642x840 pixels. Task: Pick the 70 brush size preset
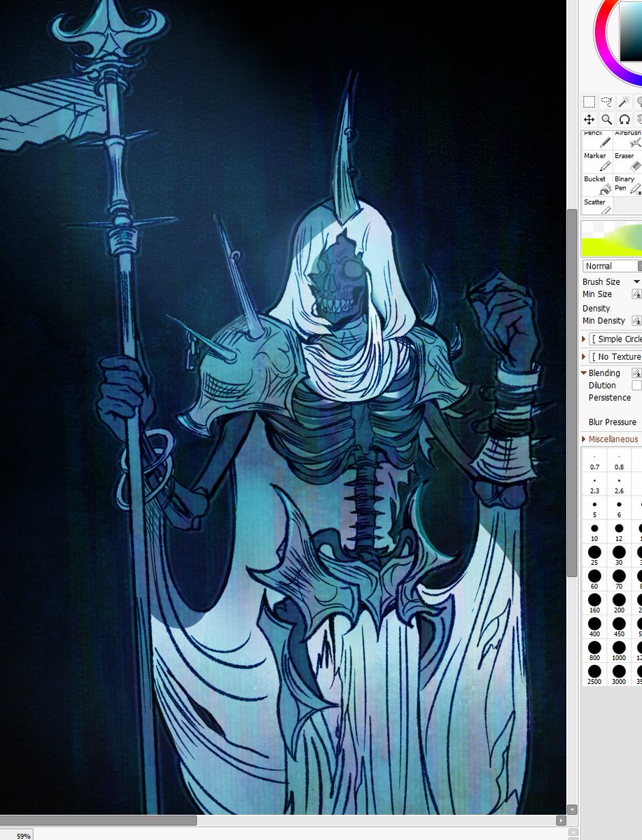point(619,580)
